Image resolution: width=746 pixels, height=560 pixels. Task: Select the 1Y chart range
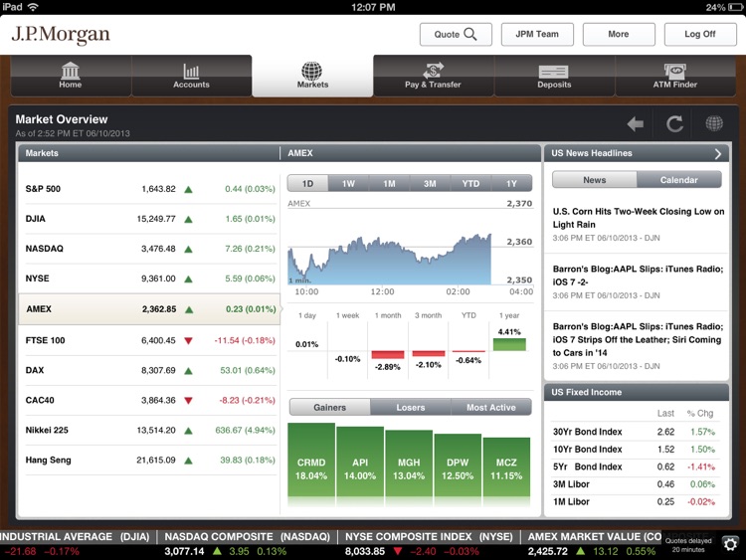click(511, 184)
